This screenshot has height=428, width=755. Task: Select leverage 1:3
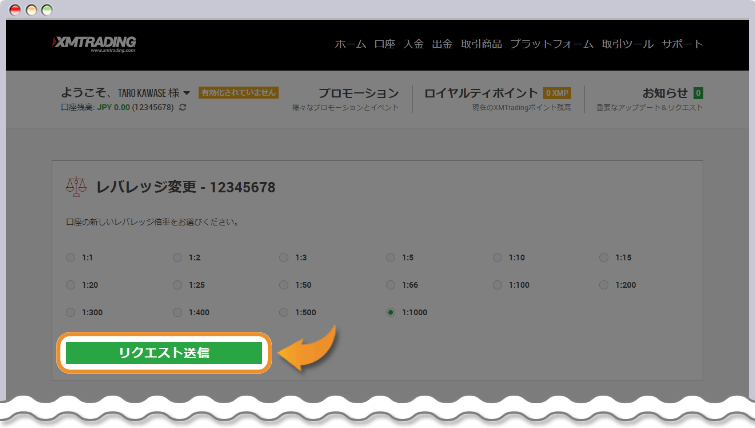pyautogui.click(x=284, y=258)
